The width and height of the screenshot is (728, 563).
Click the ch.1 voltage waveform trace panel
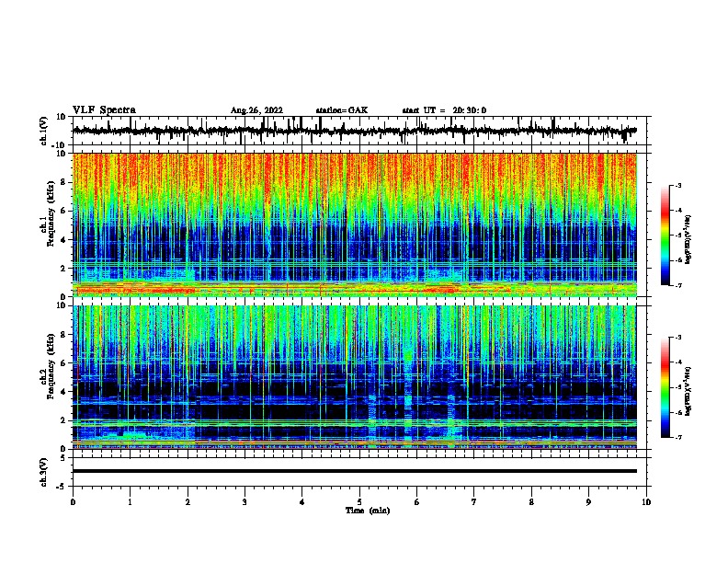pos(359,131)
